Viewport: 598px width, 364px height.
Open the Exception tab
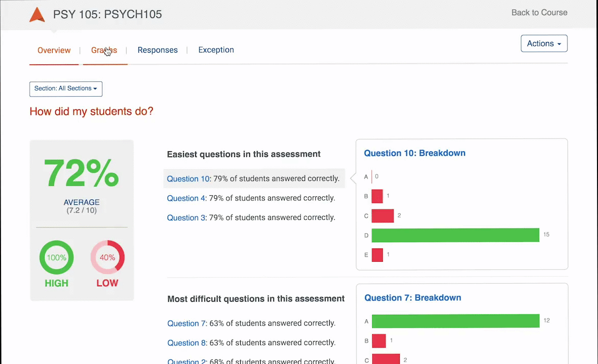coord(216,50)
